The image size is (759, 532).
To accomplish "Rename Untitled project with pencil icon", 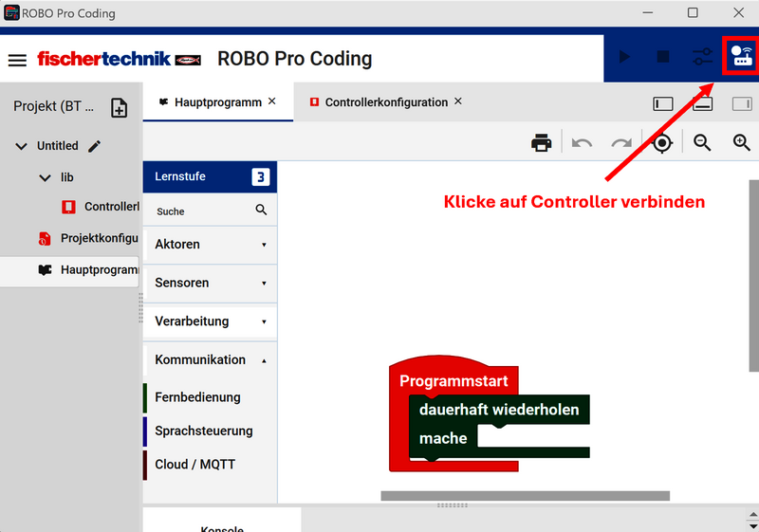I will 94,146.
